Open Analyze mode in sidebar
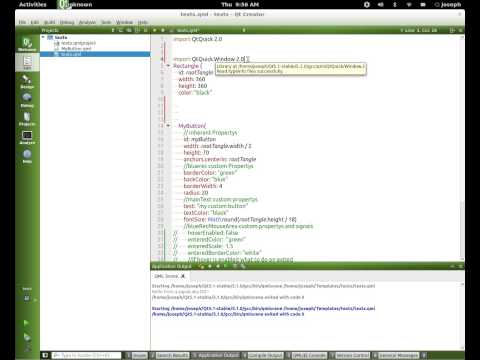 (x=27, y=137)
